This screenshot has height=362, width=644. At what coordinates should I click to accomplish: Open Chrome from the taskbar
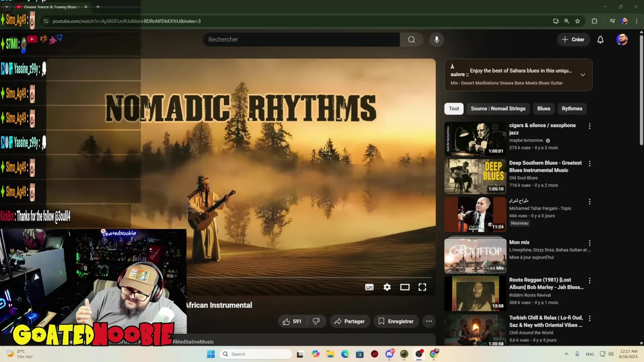[434, 354]
